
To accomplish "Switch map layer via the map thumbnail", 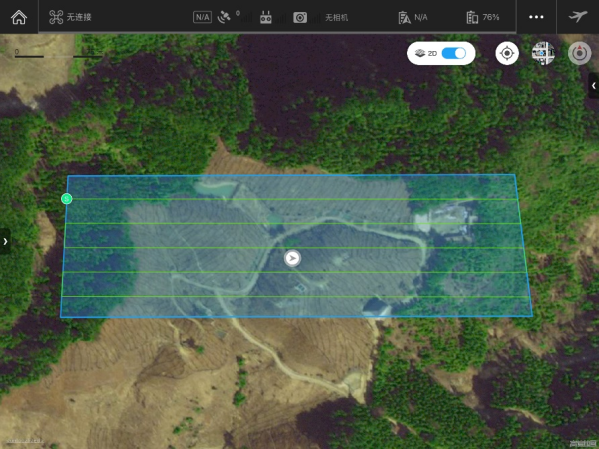I will 543,53.
